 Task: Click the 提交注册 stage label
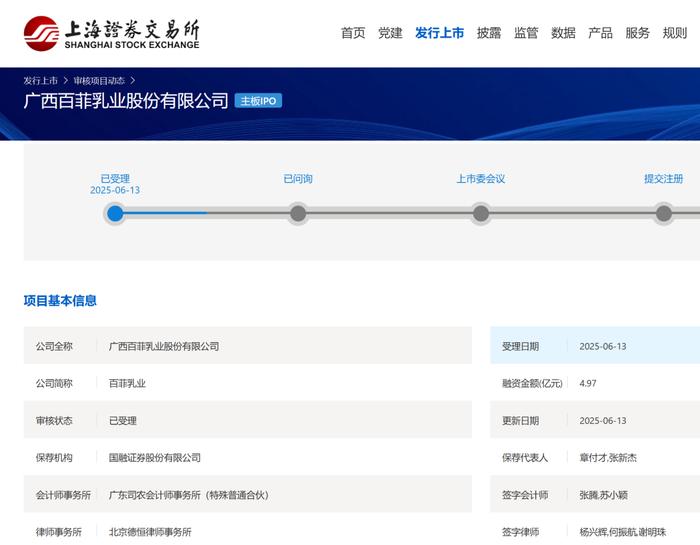pos(664,179)
